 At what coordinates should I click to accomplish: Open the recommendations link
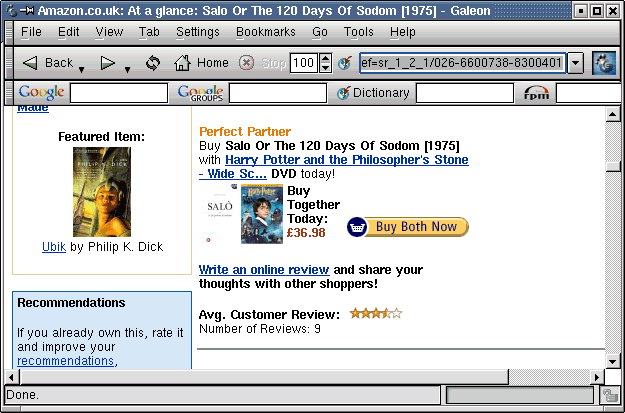click(65, 360)
